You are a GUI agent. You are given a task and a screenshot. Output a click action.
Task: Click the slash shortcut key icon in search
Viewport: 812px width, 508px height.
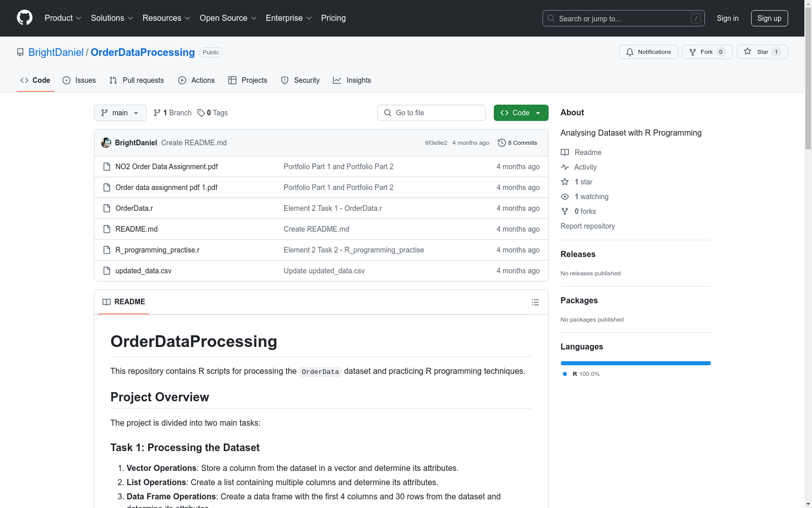(x=696, y=18)
